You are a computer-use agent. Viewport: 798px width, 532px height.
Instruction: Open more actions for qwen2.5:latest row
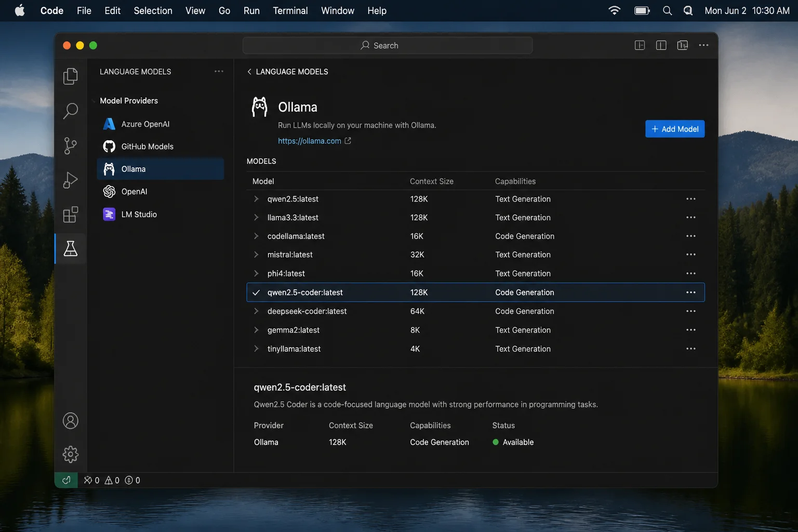(x=690, y=199)
